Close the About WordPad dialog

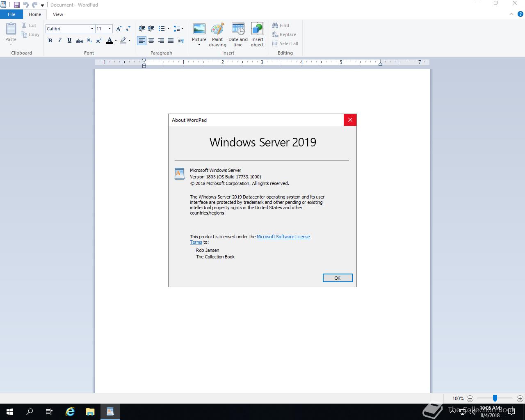[350, 120]
